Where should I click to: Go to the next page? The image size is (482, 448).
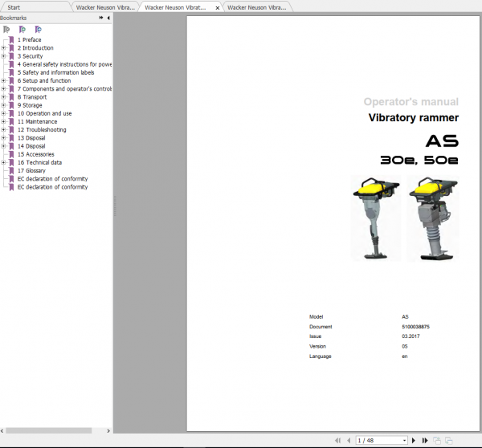[414, 440]
